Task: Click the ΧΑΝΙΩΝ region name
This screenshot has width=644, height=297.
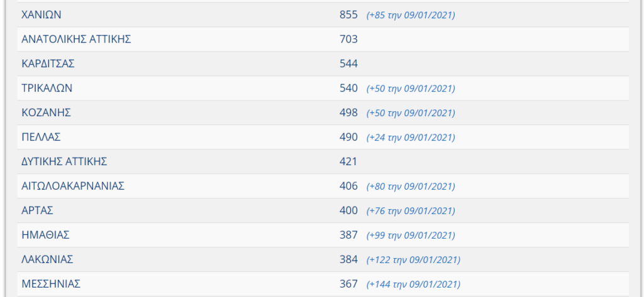Action: point(41,15)
